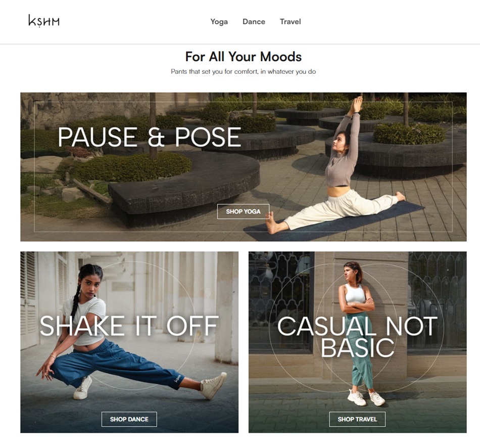The image size is (480, 448).
Task: Click the SHOP DANCE button
Action: (129, 419)
